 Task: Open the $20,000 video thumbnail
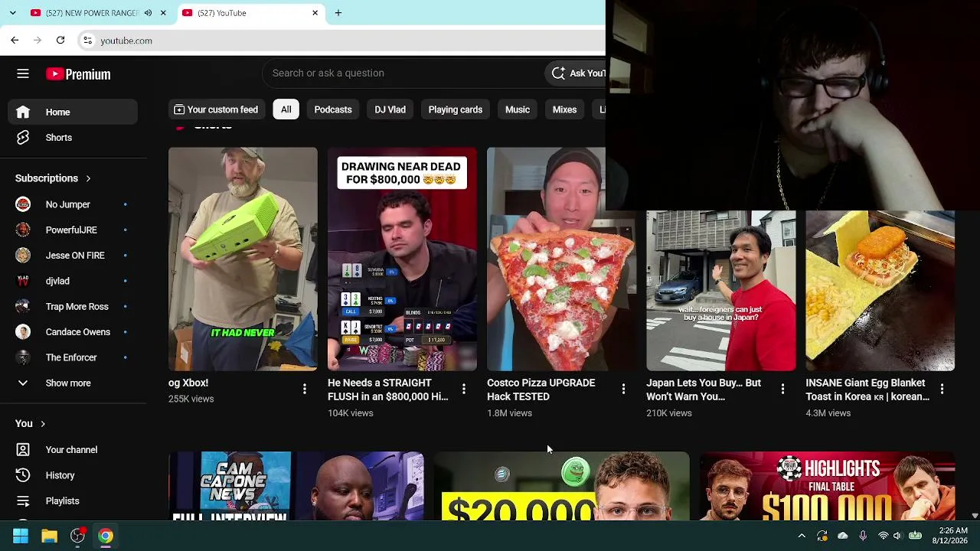(562, 486)
